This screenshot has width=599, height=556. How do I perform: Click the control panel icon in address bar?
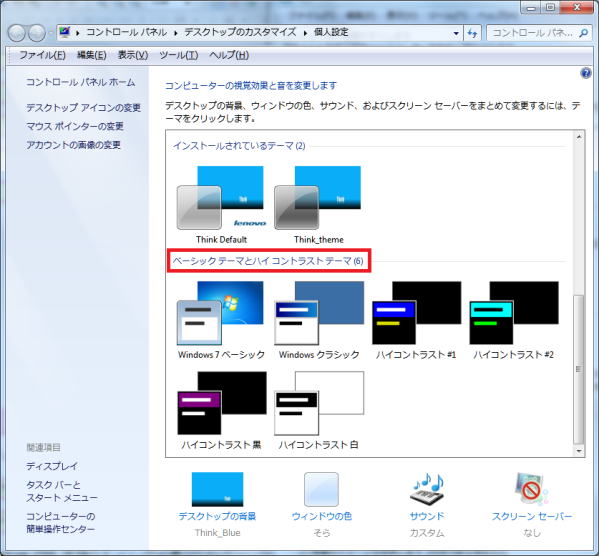[x=65, y=32]
